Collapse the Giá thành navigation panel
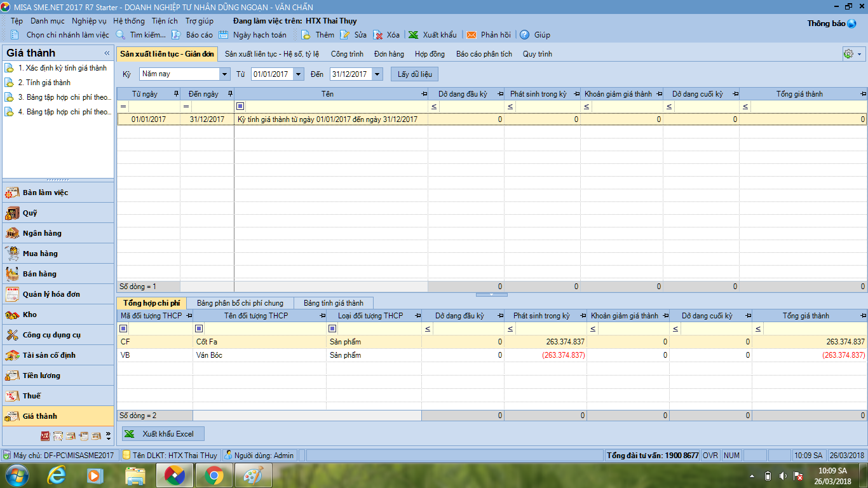The height and width of the screenshot is (488, 868). (x=107, y=53)
